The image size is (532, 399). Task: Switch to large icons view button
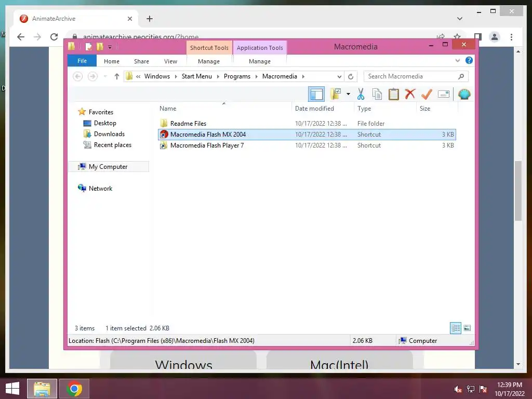point(467,328)
